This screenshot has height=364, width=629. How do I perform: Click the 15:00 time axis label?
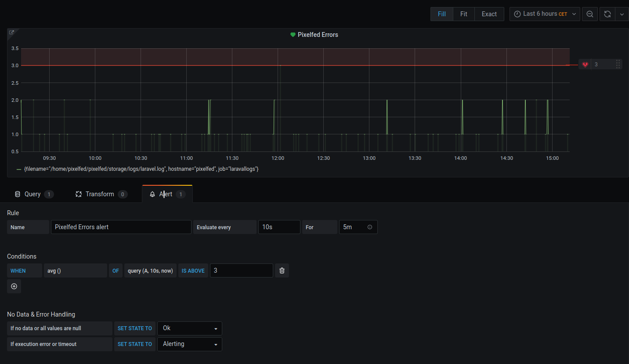tap(552, 158)
